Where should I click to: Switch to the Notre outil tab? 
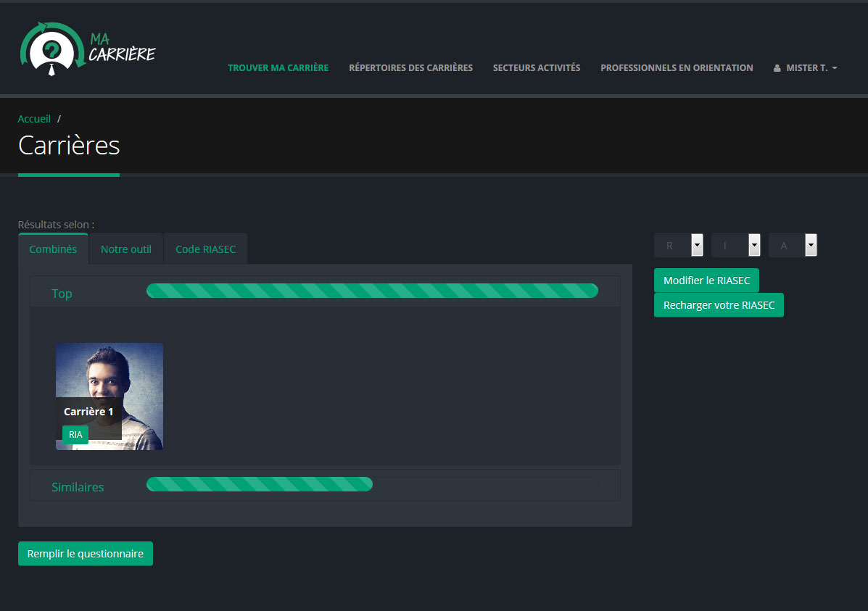(x=126, y=249)
